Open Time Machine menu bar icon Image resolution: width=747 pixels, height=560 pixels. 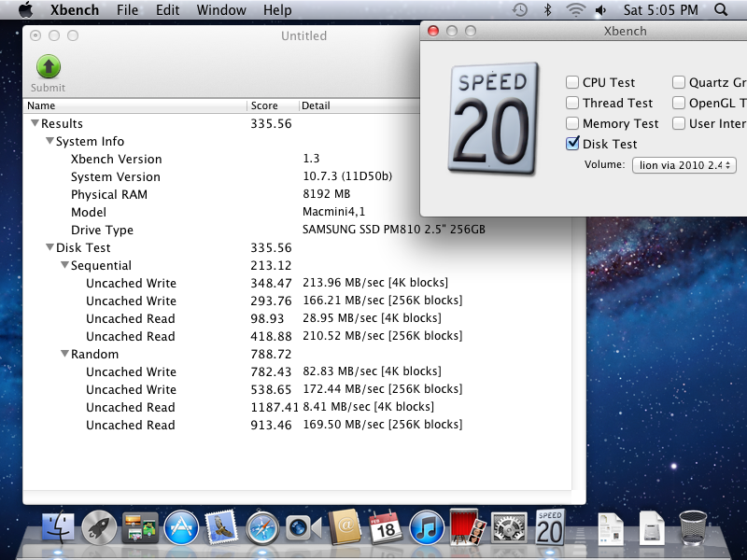click(520, 9)
